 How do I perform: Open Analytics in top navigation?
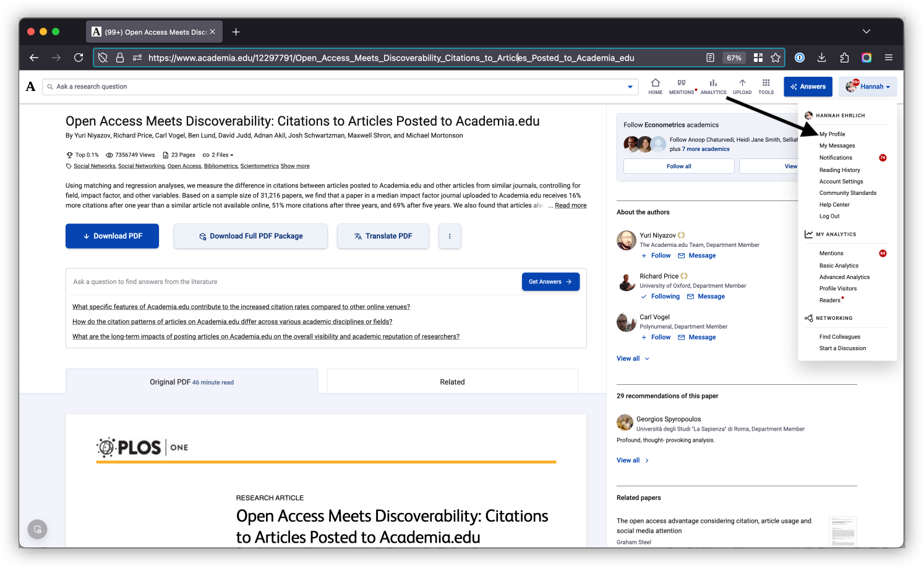pos(713,87)
